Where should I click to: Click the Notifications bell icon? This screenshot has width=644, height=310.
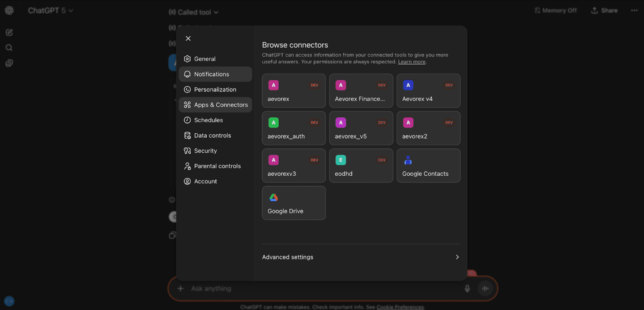pyautogui.click(x=187, y=74)
